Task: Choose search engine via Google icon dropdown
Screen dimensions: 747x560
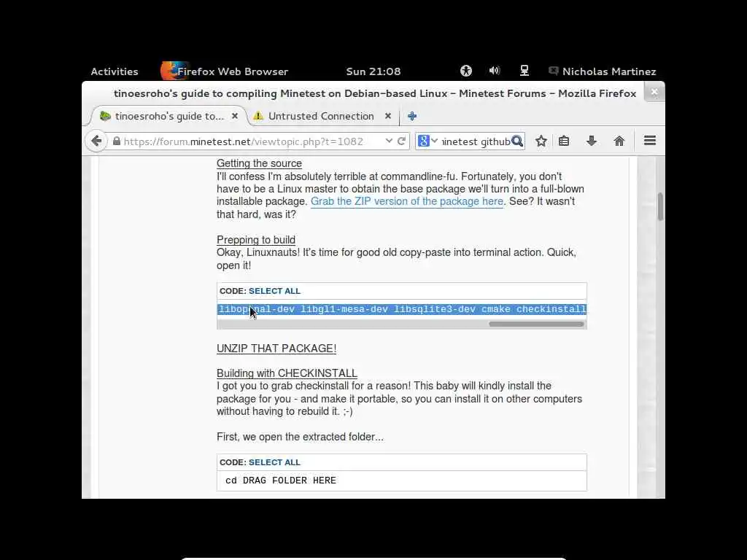Action: point(427,141)
